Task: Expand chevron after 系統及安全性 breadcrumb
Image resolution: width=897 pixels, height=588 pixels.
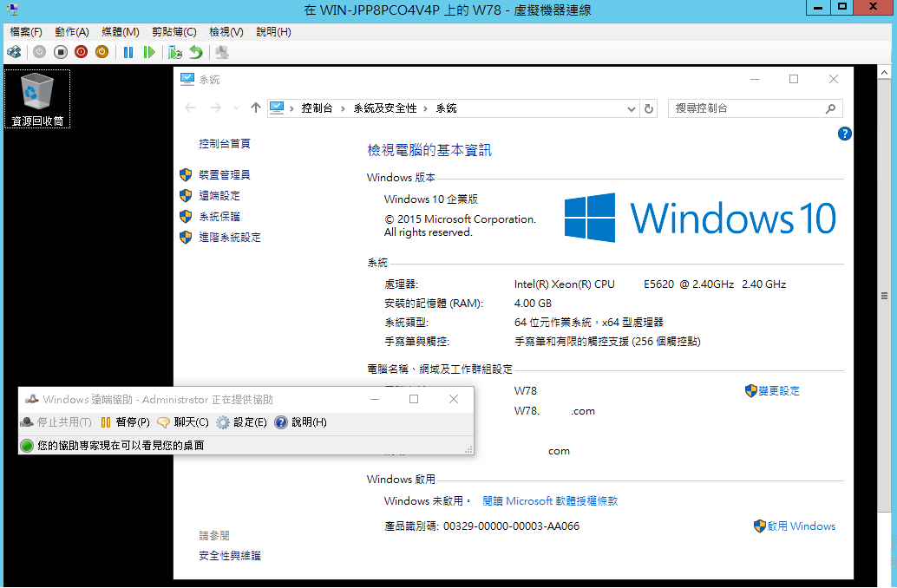Action: tap(426, 108)
